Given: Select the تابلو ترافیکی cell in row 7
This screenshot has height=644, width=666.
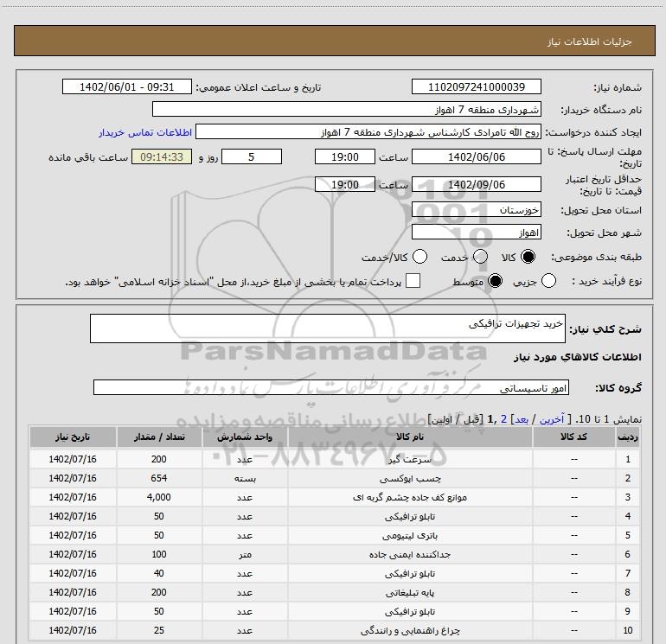Looking at the screenshot, I should coord(410,573).
